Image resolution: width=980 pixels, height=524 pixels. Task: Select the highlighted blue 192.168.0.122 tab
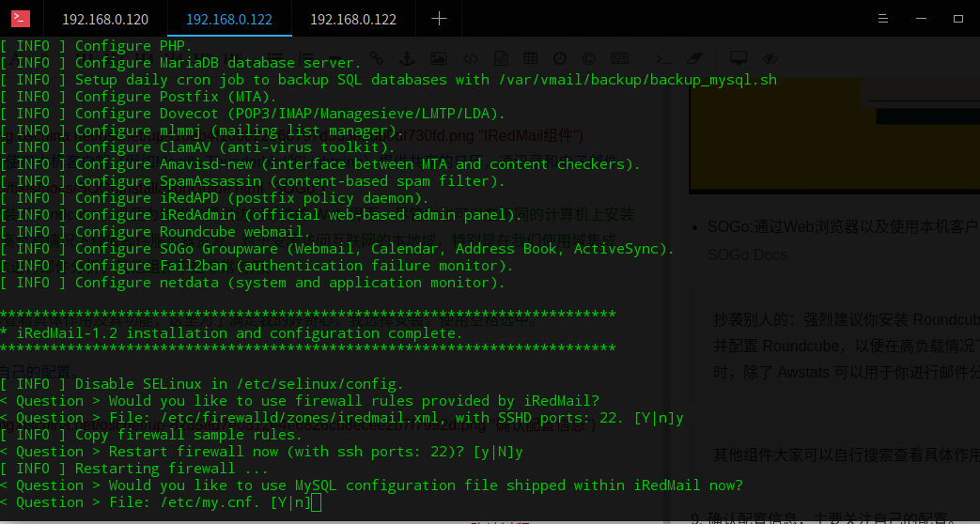click(229, 19)
